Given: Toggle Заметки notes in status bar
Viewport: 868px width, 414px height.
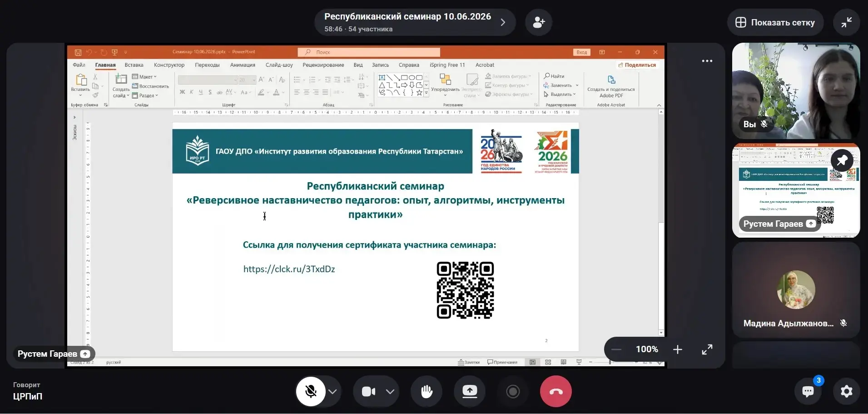Looking at the screenshot, I should tap(469, 362).
